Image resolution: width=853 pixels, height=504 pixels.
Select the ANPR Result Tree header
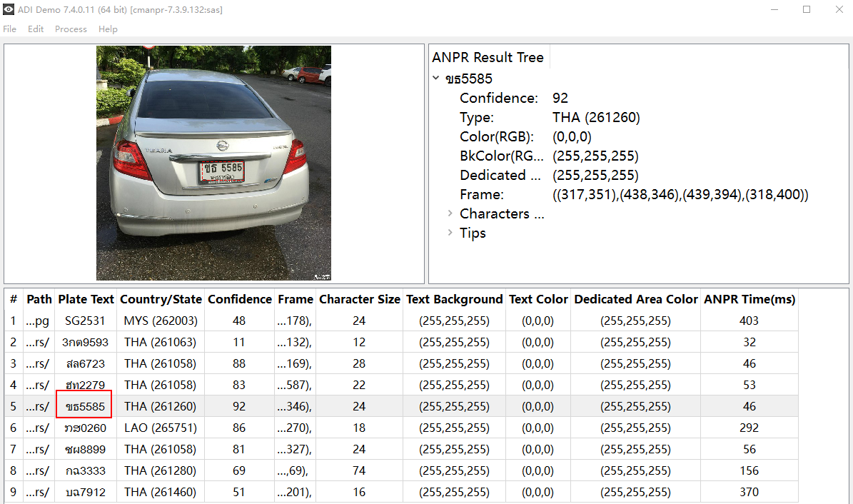point(488,57)
